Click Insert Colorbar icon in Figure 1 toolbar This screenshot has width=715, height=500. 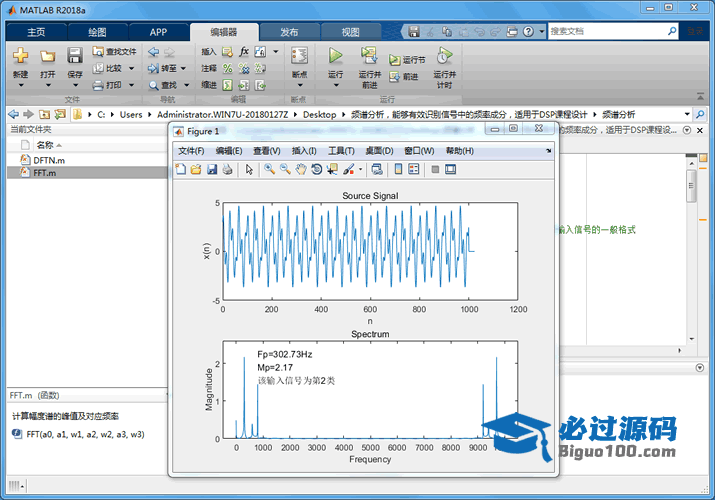[x=398, y=170]
